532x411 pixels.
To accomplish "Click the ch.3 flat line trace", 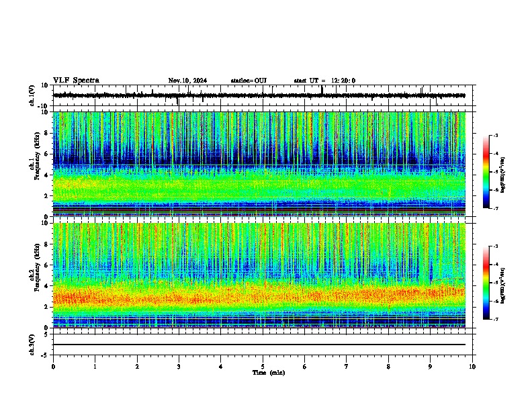I will pyautogui.click(x=259, y=345).
